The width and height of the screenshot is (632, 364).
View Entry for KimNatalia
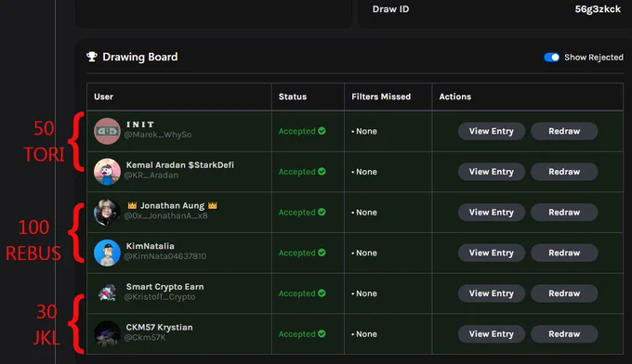492,253
